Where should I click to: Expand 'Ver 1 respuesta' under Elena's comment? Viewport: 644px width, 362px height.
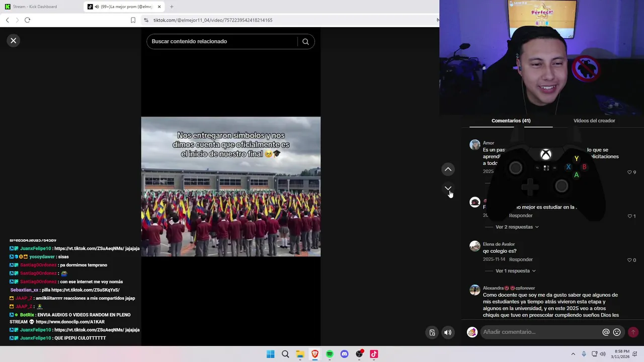(x=515, y=270)
